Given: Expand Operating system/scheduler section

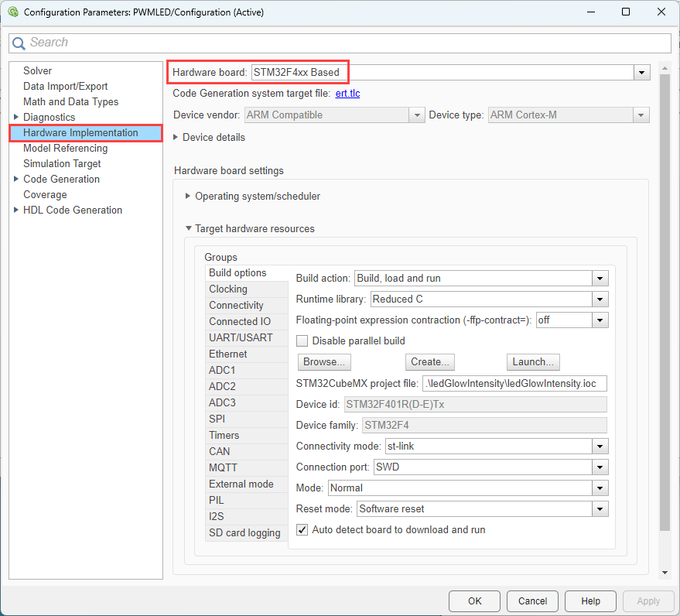Looking at the screenshot, I should pyautogui.click(x=188, y=197).
